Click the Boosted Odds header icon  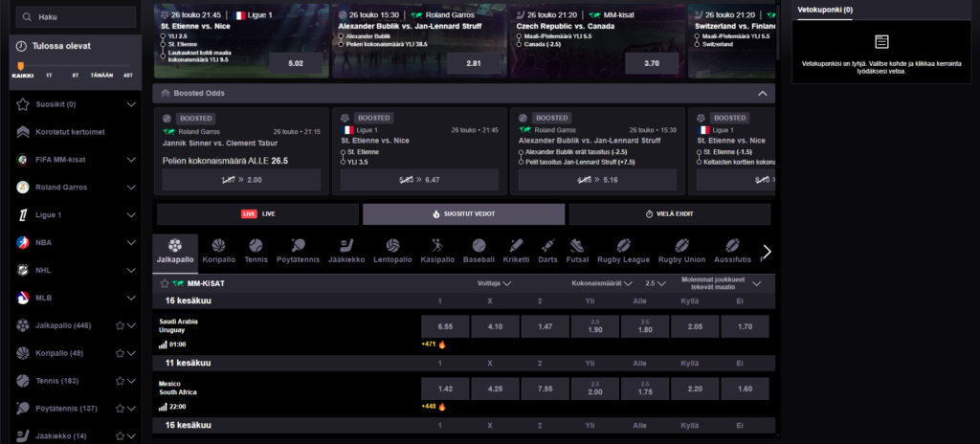[x=166, y=93]
